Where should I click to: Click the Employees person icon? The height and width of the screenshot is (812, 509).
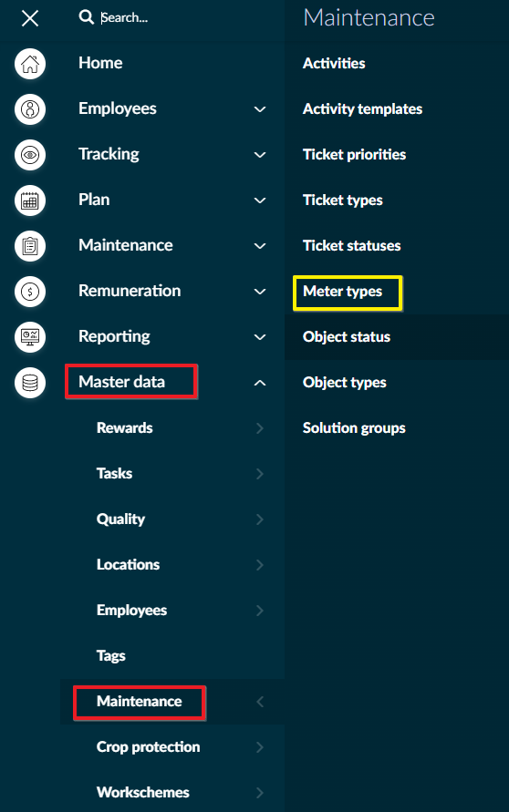tap(30, 109)
